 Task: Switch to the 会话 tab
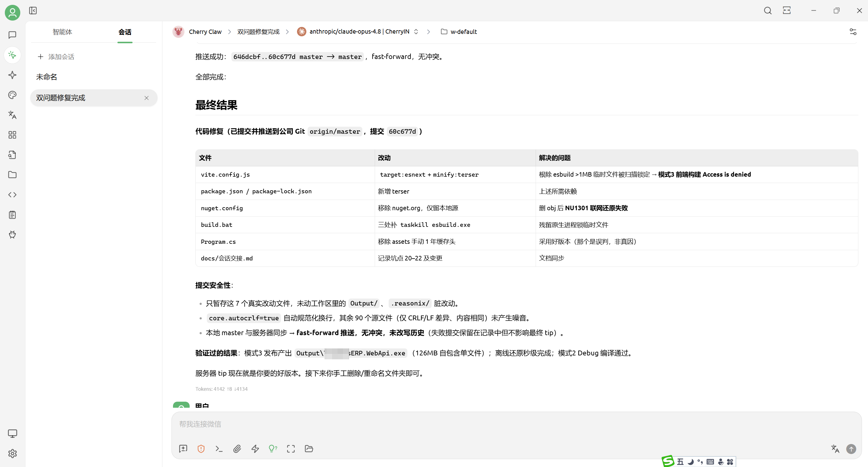pos(125,32)
